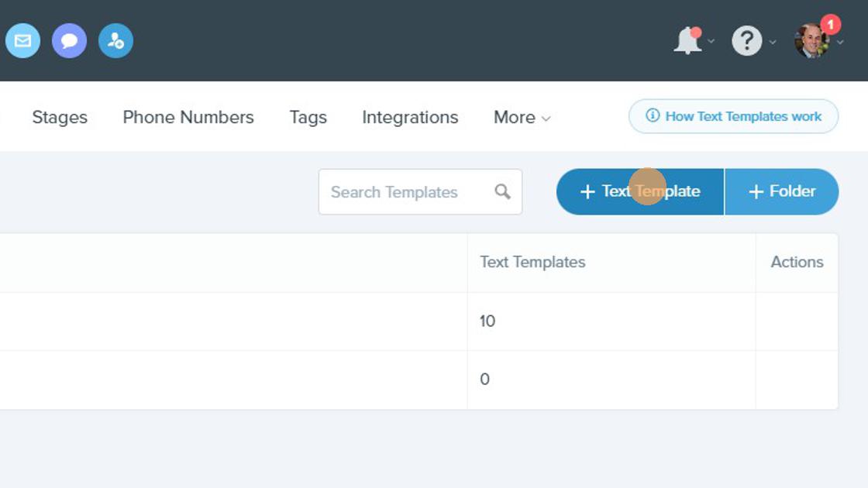Select the cell showing 10 templates
Screen dimensions: 868x488
(611, 321)
